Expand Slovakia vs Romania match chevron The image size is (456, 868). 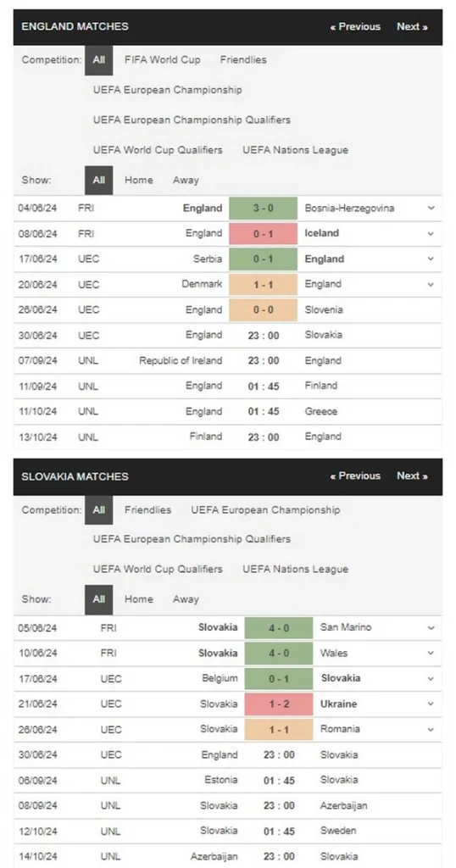tap(431, 730)
